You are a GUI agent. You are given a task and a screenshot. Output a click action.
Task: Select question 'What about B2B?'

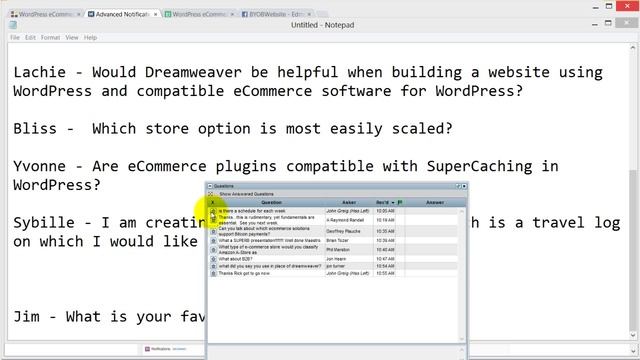point(236,259)
